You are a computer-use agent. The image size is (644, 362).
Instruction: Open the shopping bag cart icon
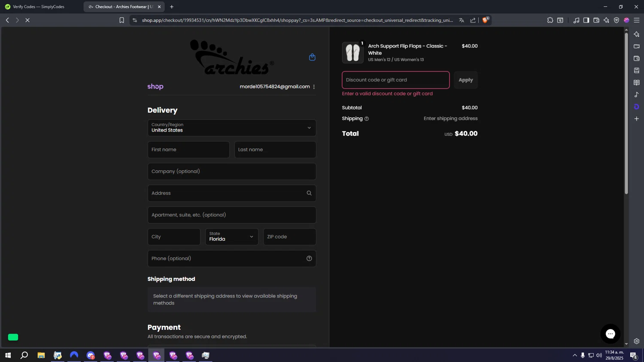tap(312, 57)
